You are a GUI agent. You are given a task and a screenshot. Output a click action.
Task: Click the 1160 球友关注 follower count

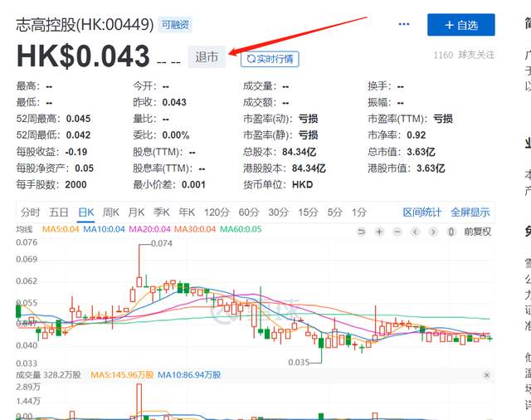coord(464,55)
